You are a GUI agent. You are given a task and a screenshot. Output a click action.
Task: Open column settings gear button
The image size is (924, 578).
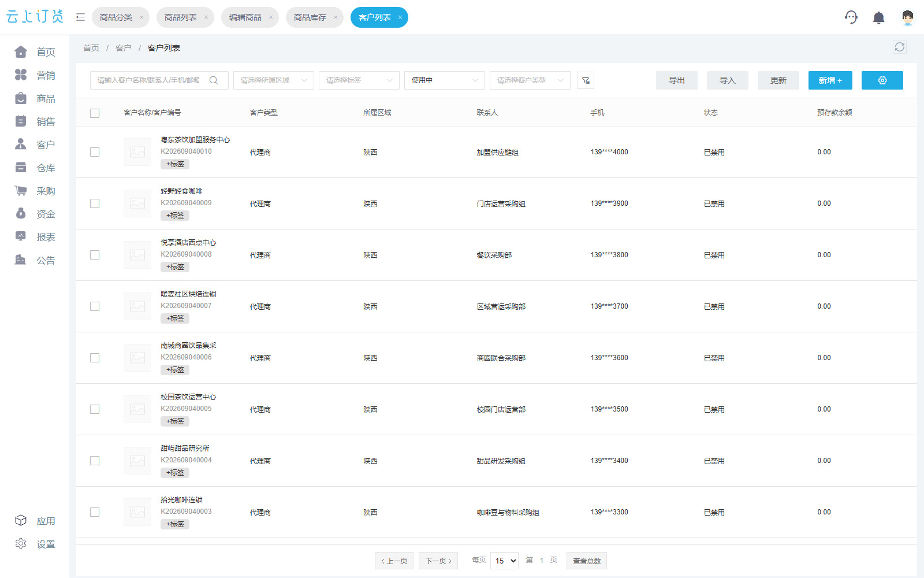[882, 80]
